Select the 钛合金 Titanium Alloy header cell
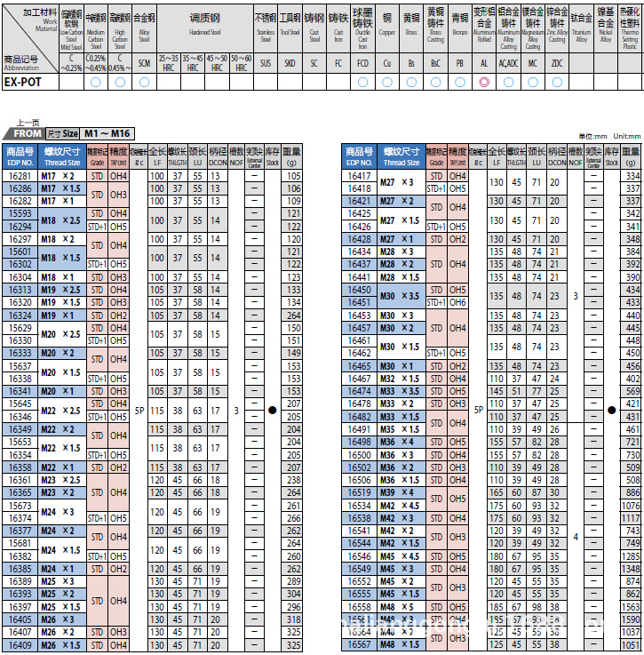 coord(581,28)
